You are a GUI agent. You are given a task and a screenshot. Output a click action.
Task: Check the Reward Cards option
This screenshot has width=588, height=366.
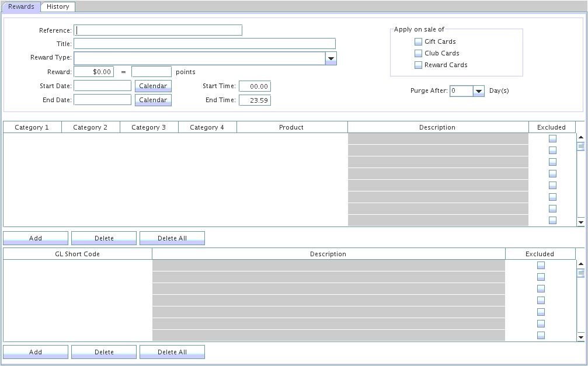(418, 65)
